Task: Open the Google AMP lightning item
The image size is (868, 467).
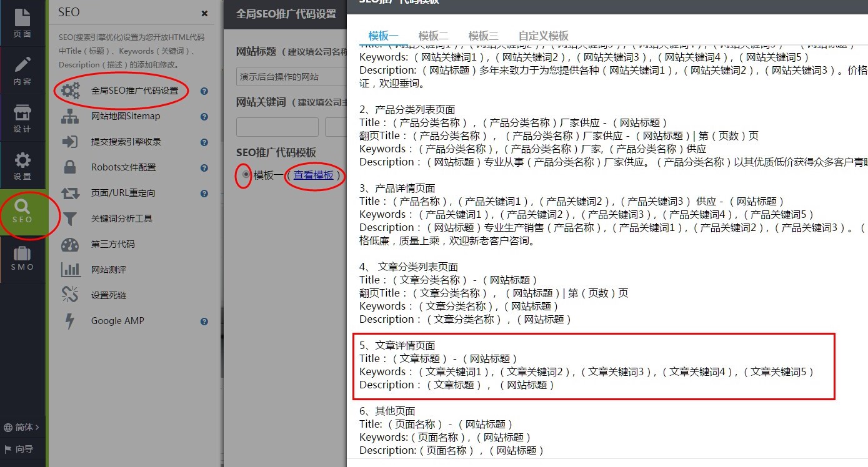Action: coord(117,321)
